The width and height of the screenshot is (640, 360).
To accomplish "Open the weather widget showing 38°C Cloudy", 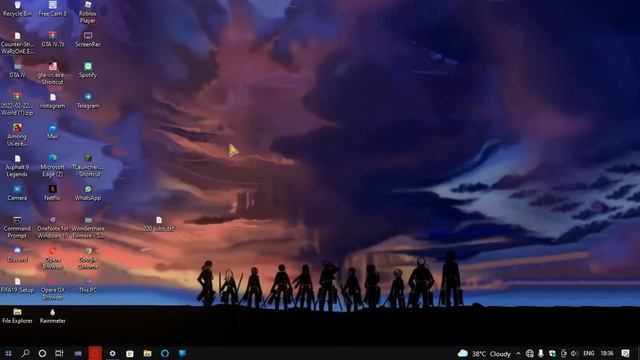I will [x=484, y=353].
